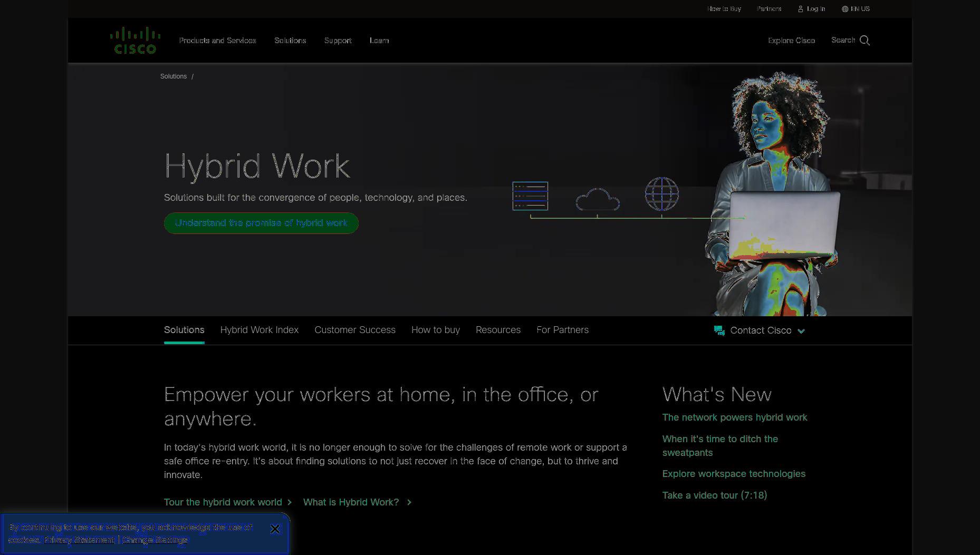Image resolution: width=980 pixels, height=555 pixels.
Task: Open When it's time to ditch the sweatpants
Action: (x=720, y=446)
